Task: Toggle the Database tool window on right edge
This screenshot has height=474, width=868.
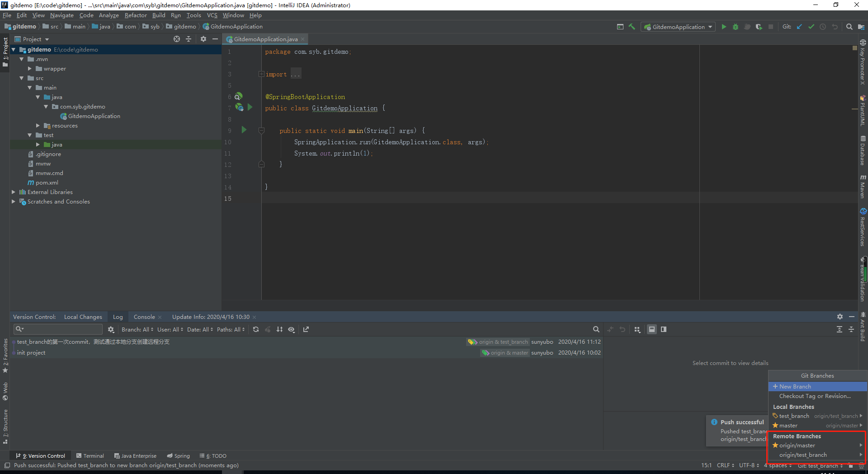Action: click(x=863, y=151)
